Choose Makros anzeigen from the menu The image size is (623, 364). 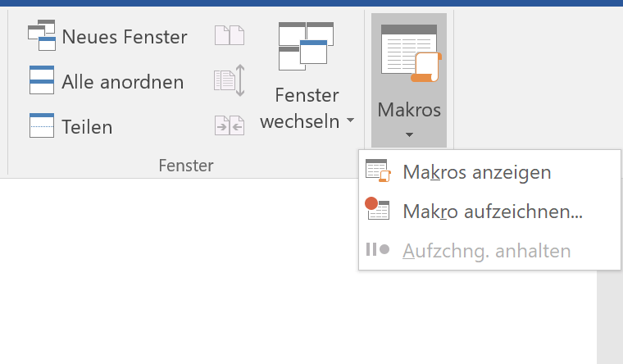[x=476, y=172]
